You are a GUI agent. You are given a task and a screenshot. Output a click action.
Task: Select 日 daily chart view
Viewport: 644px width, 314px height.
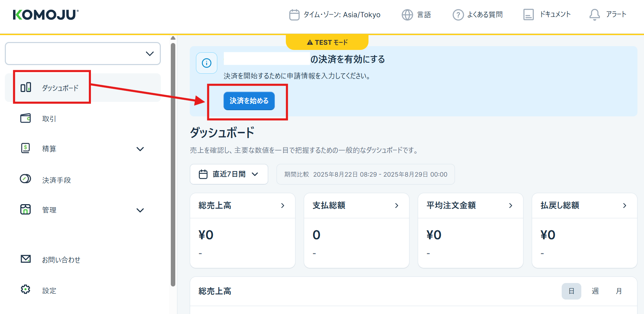click(571, 291)
